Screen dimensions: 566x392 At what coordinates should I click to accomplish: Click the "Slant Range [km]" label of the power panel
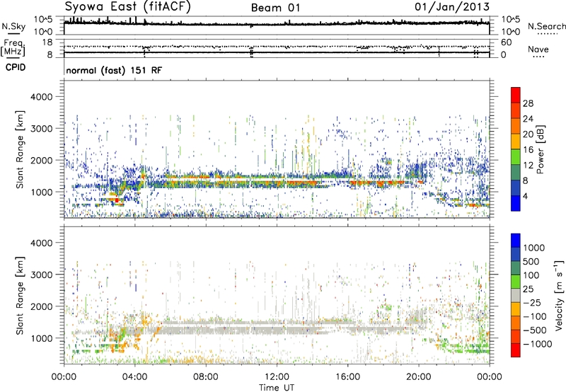(x=20, y=149)
